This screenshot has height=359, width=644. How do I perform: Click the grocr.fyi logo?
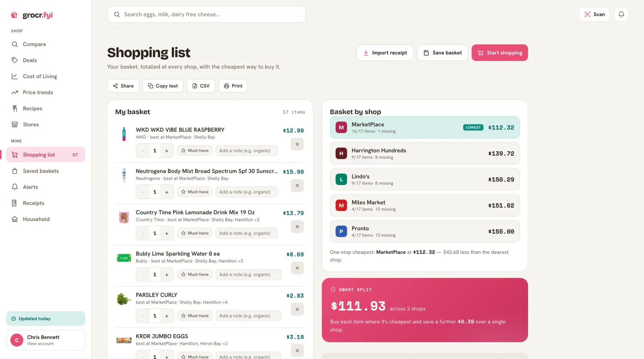[32, 15]
